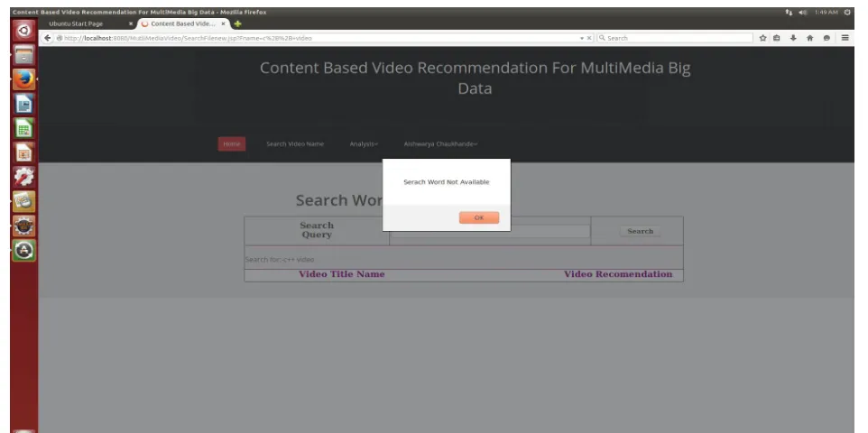Click the Firefox icon in the launcher

23,79
